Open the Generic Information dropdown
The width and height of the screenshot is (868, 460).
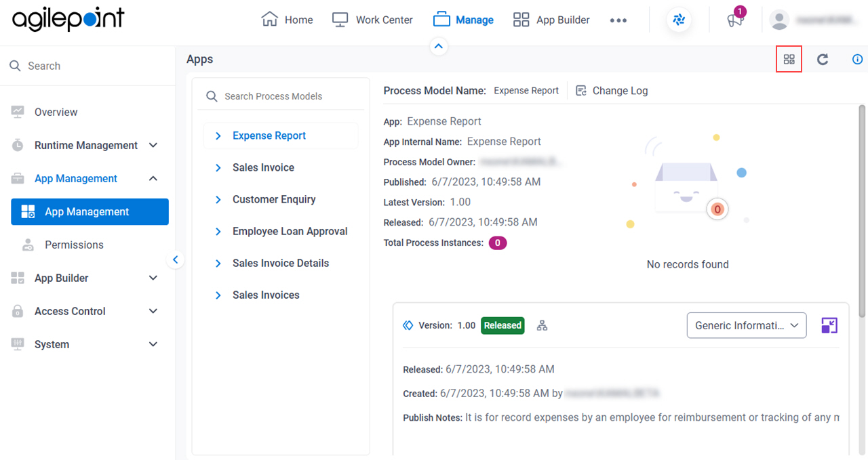tap(747, 325)
